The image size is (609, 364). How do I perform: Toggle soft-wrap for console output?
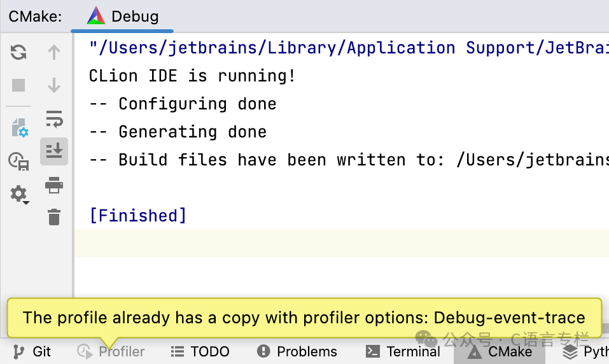[x=54, y=119]
